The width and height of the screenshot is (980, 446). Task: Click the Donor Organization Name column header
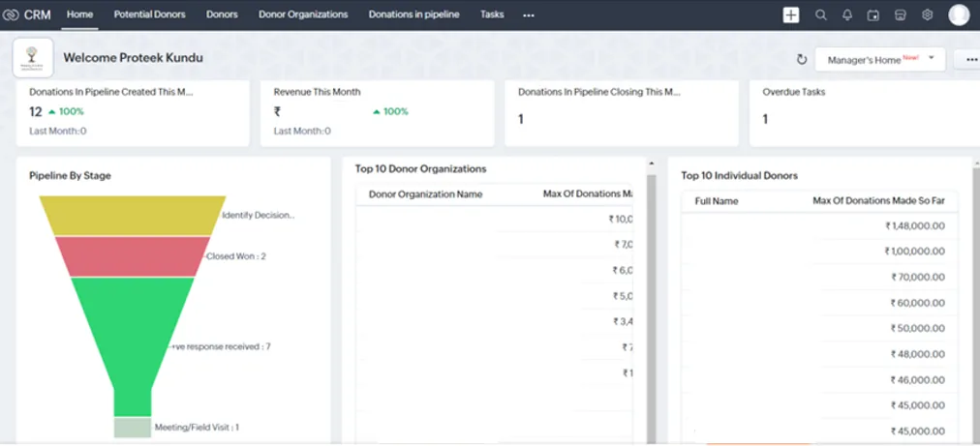click(426, 194)
